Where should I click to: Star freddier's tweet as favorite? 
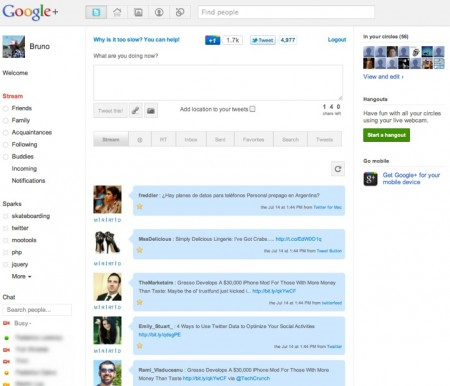(140, 206)
